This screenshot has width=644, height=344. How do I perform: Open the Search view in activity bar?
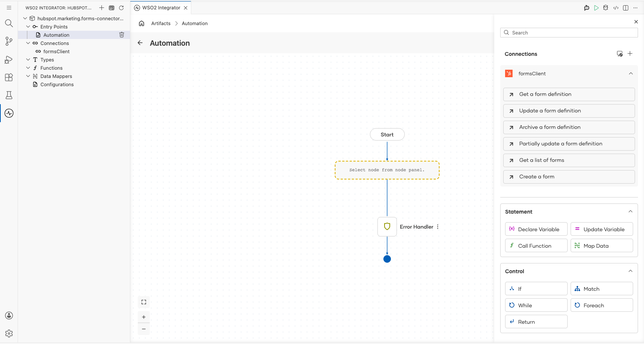click(x=9, y=23)
